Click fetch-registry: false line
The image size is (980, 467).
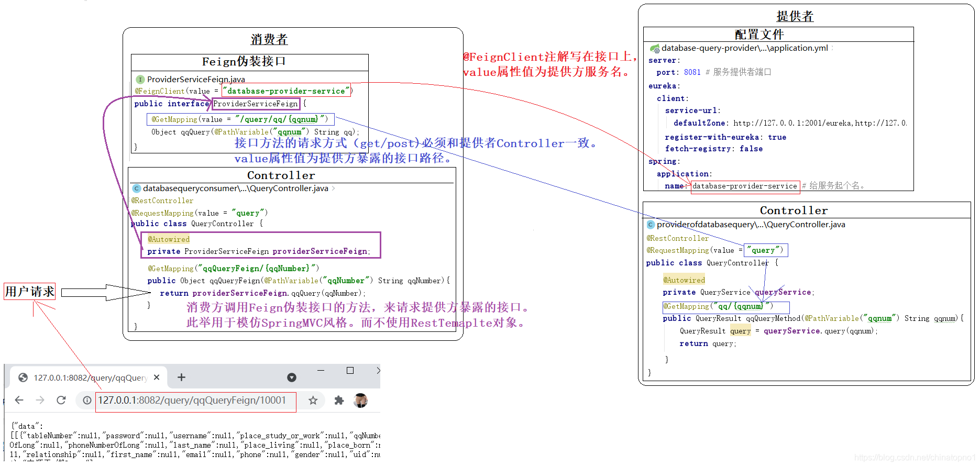pos(714,149)
